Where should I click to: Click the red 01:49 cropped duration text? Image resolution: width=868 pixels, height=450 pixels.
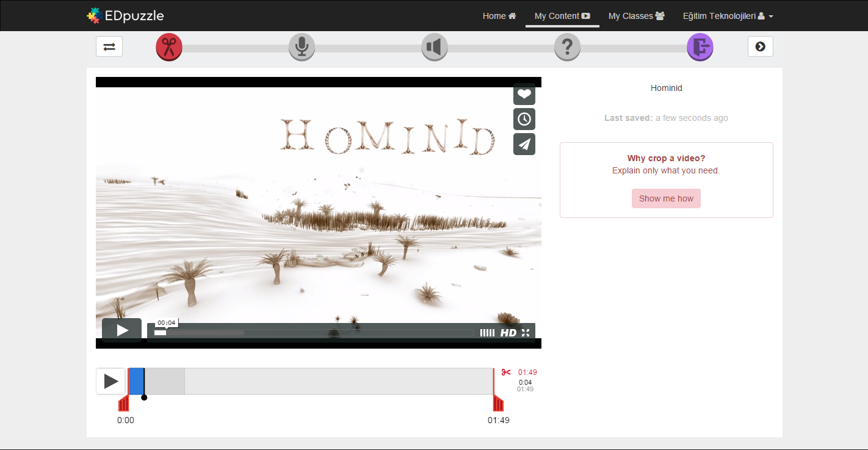pos(527,372)
